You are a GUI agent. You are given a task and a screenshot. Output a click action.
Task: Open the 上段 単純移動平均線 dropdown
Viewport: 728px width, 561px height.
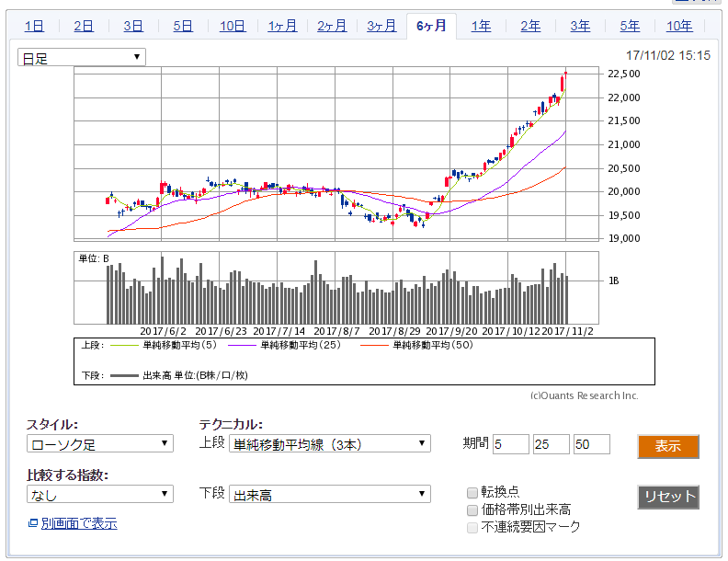(x=329, y=444)
